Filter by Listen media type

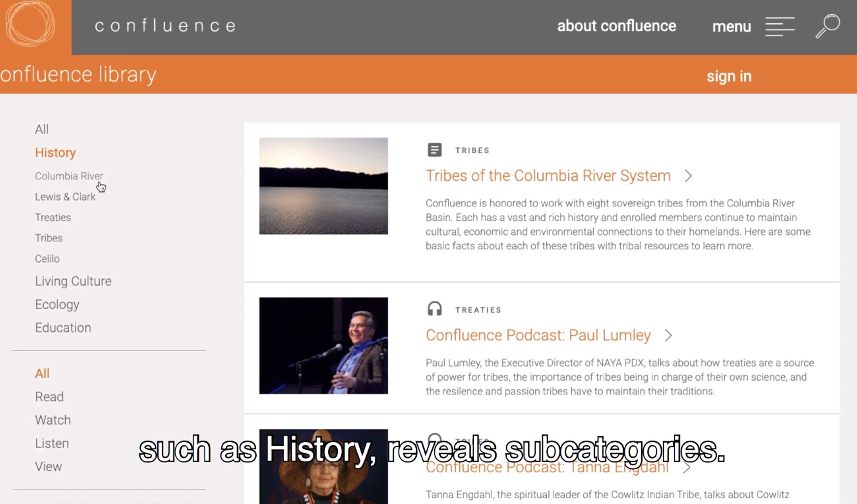52,444
